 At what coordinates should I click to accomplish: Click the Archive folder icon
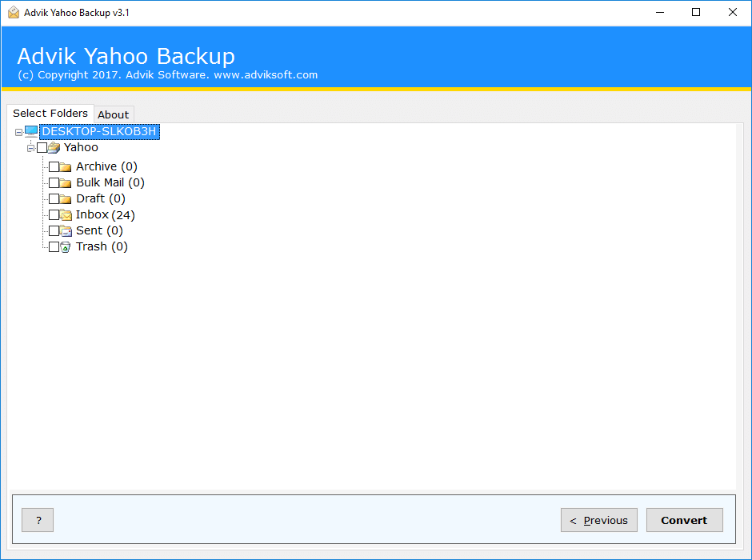(x=66, y=167)
